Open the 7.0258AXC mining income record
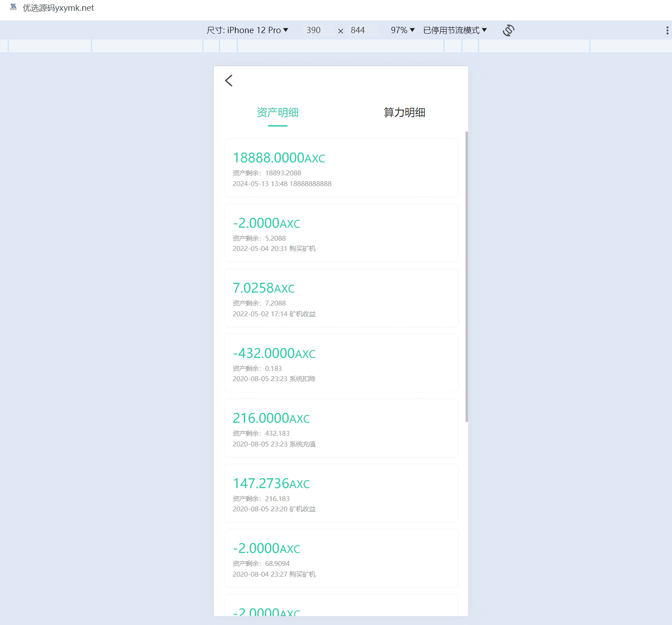The width and height of the screenshot is (672, 625). point(341,298)
